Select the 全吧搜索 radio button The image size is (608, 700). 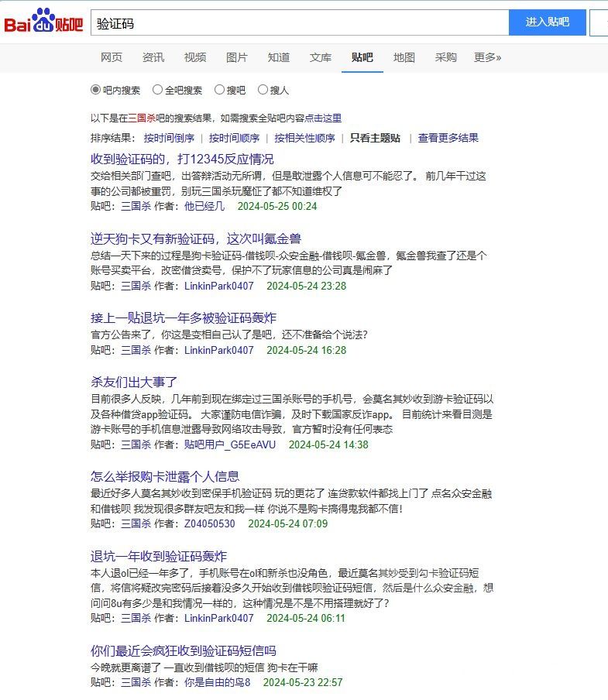[x=157, y=90]
